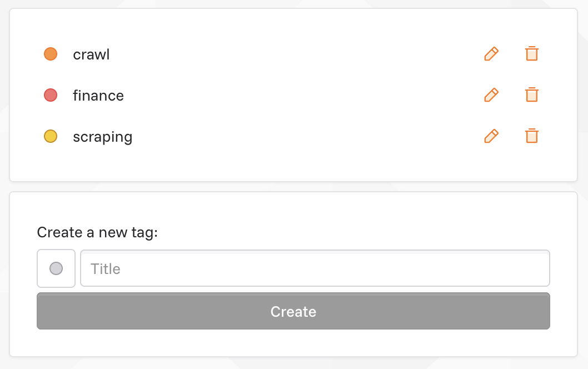Remove the finance tag using trash icon
Viewport: 588px width, 369px height.
tap(532, 95)
